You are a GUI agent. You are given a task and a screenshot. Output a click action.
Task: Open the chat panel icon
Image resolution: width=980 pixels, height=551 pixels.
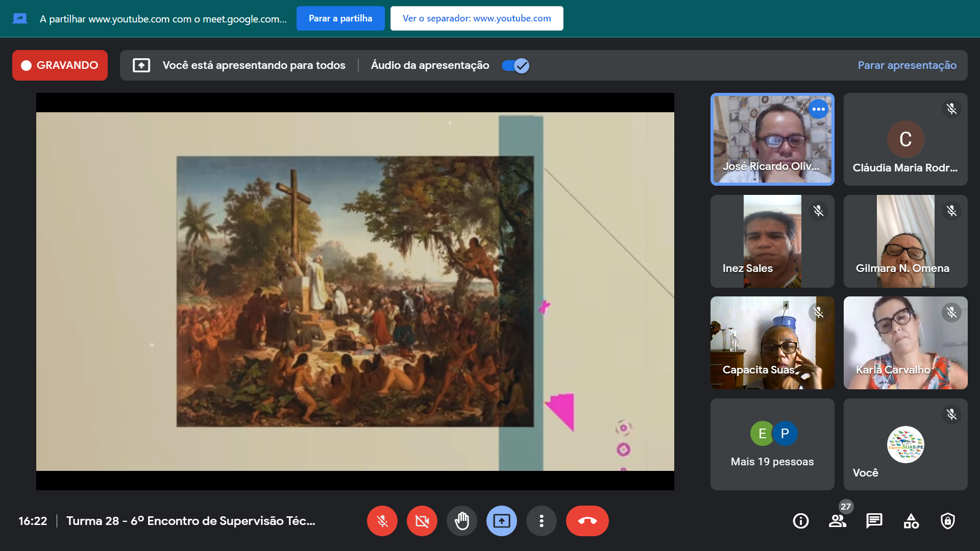[874, 521]
